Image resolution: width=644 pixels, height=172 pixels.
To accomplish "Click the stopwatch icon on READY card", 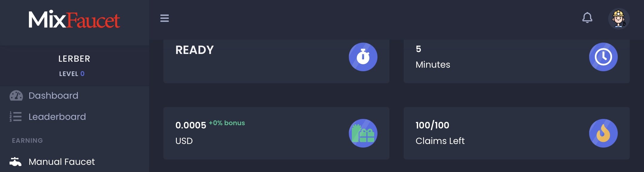I will pos(363,57).
